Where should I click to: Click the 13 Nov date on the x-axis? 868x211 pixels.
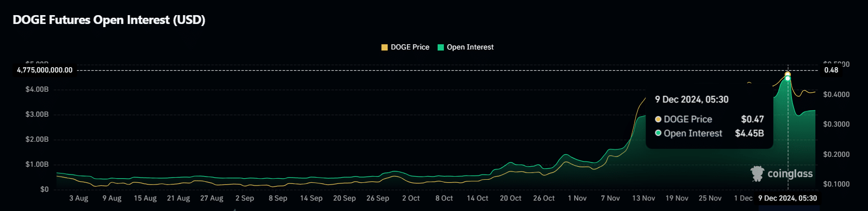click(x=643, y=198)
